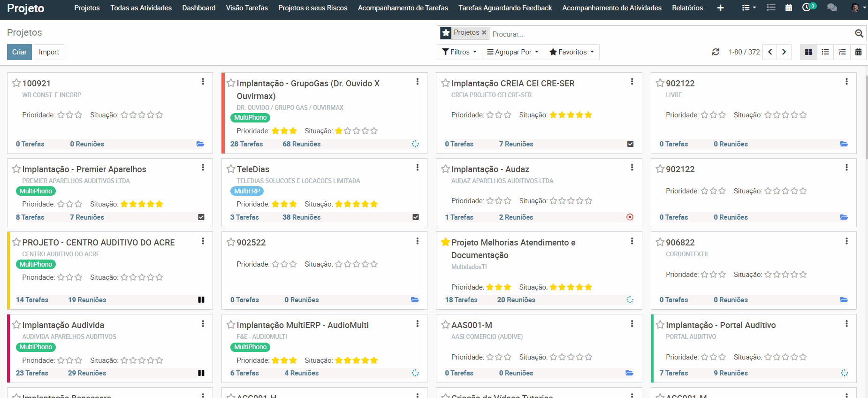Favorite the TeleDias project star

click(231, 169)
